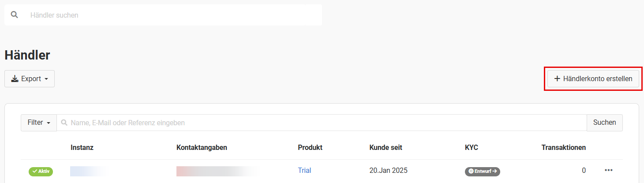Click the caret arrow on the Filter button
This screenshot has height=183, width=644.
[48, 123]
